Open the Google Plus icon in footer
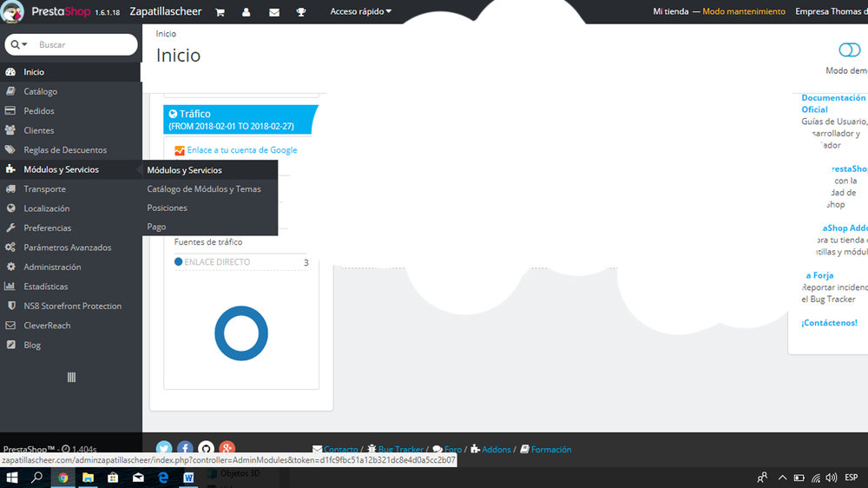This screenshot has width=868, height=488. click(x=227, y=447)
